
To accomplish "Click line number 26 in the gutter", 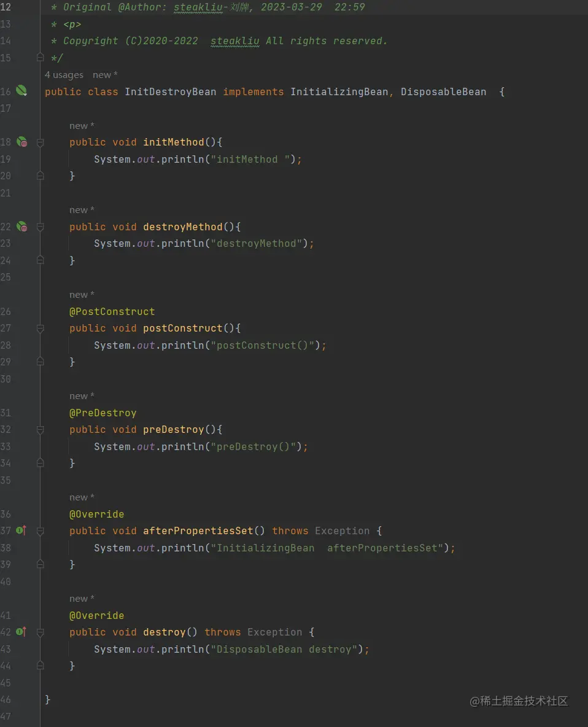I will [6, 311].
